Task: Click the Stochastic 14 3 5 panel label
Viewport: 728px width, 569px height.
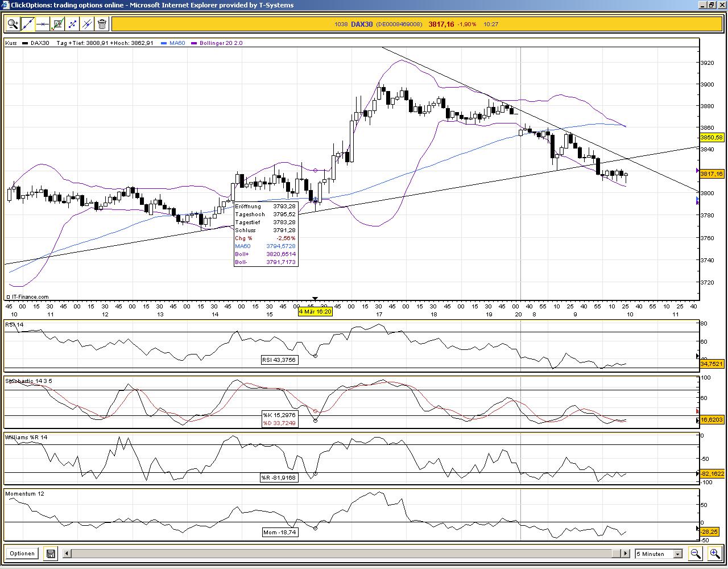Action: [28, 381]
